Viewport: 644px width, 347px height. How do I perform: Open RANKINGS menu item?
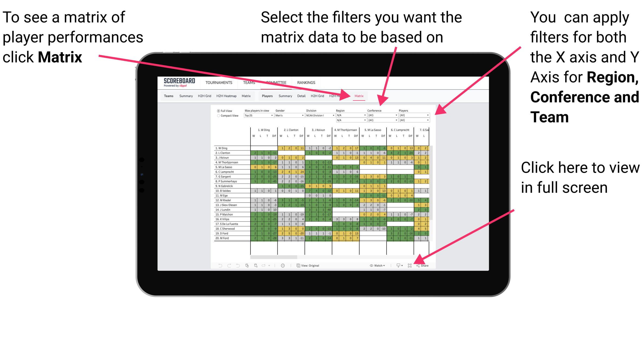pyautogui.click(x=307, y=82)
